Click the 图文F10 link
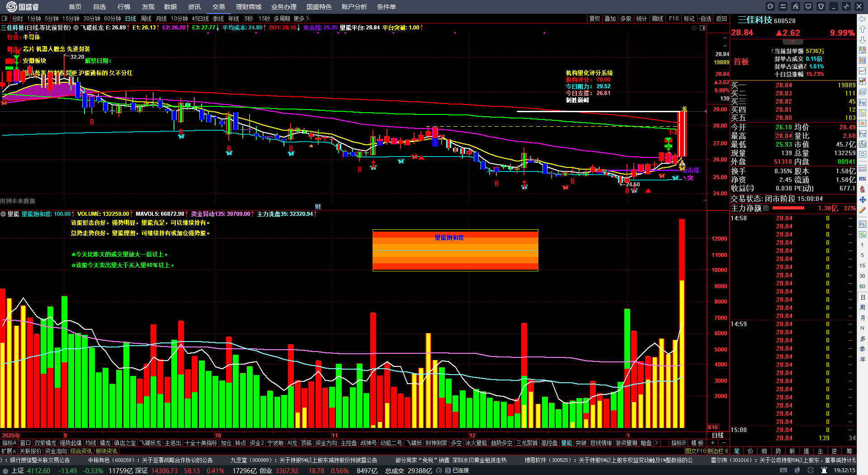Viewport: 868px width, 475px height. [x=696, y=451]
